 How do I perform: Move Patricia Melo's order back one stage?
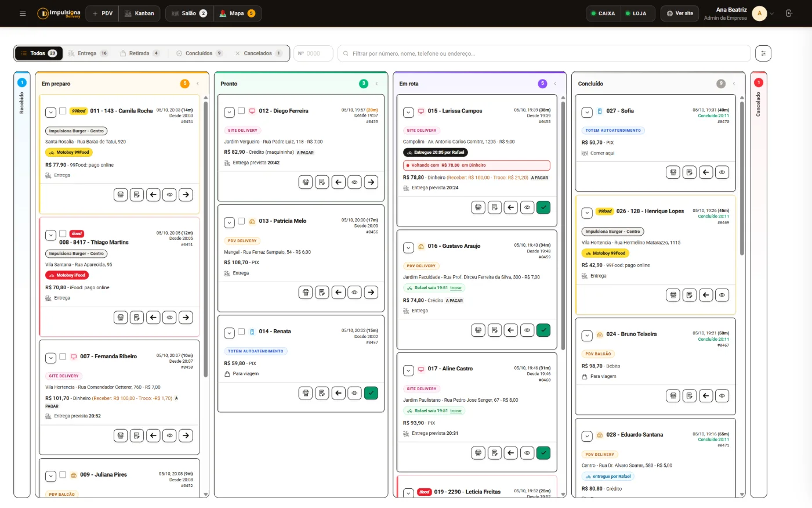coord(339,293)
